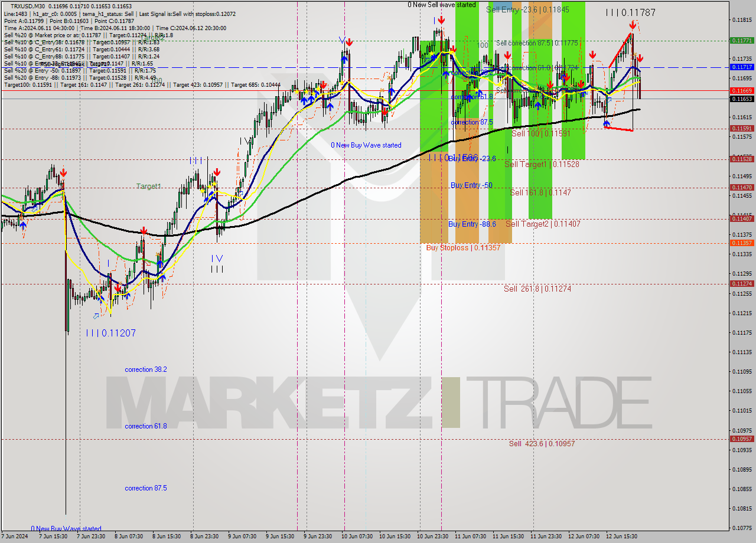Click the 'I I I 0.11207' wave label

tap(111, 333)
